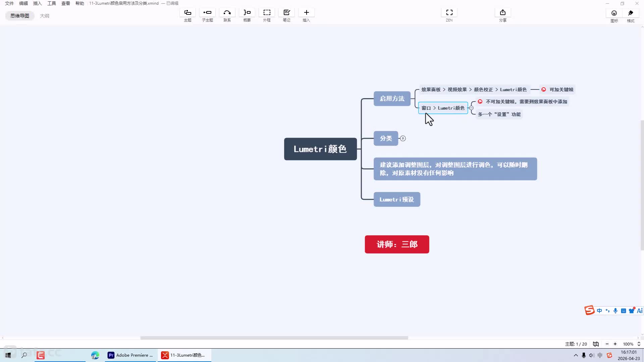Select the Lumetri预设 topic node
Screen dimensions: 644x362
(397, 199)
